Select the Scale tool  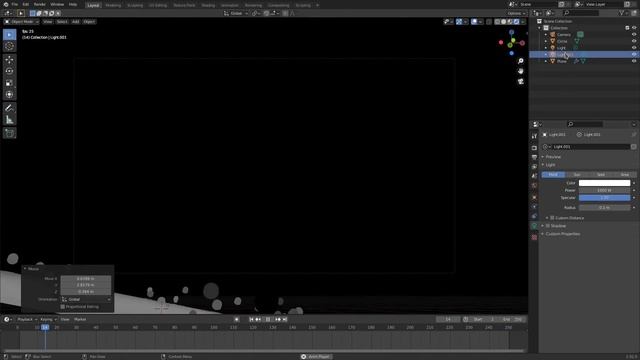click(x=9, y=83)
